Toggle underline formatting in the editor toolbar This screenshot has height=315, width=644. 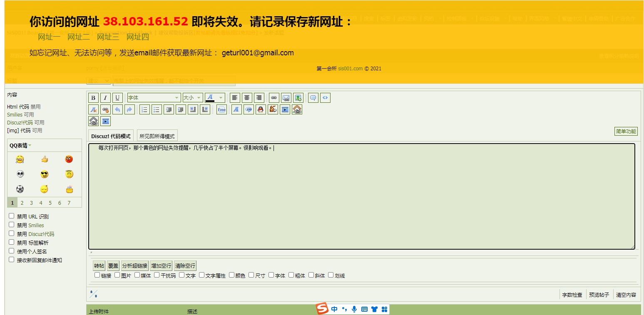click(118, 98)
